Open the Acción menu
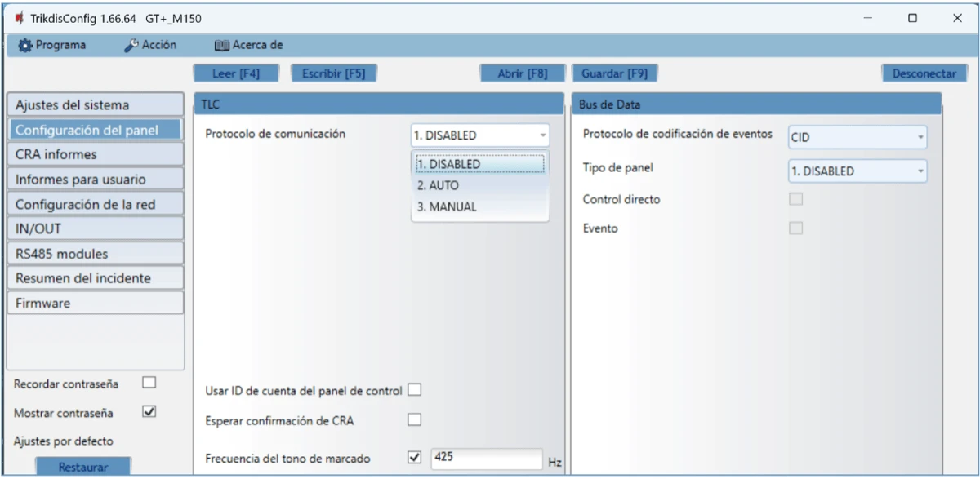Screen dimensions: 980x479 pos(150,45)
